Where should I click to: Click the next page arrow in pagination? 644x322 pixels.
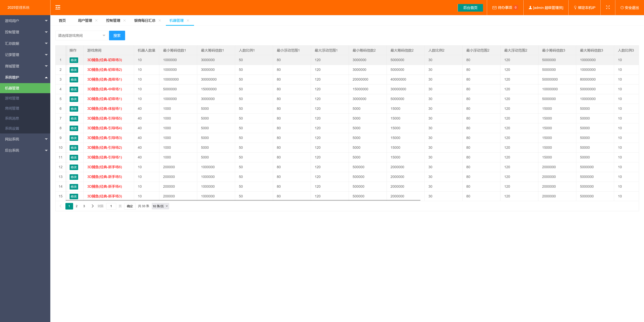[93, 206]
